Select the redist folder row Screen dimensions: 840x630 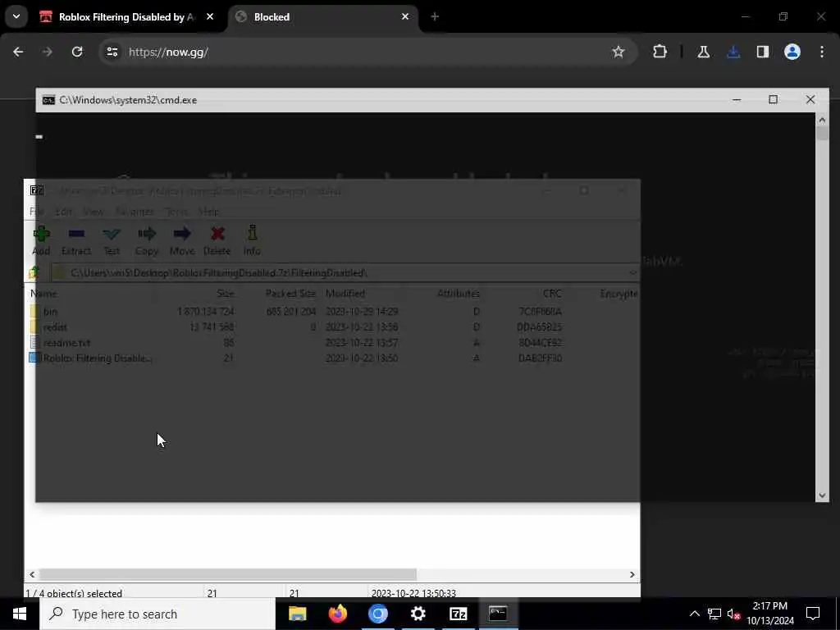coord(332,326)
